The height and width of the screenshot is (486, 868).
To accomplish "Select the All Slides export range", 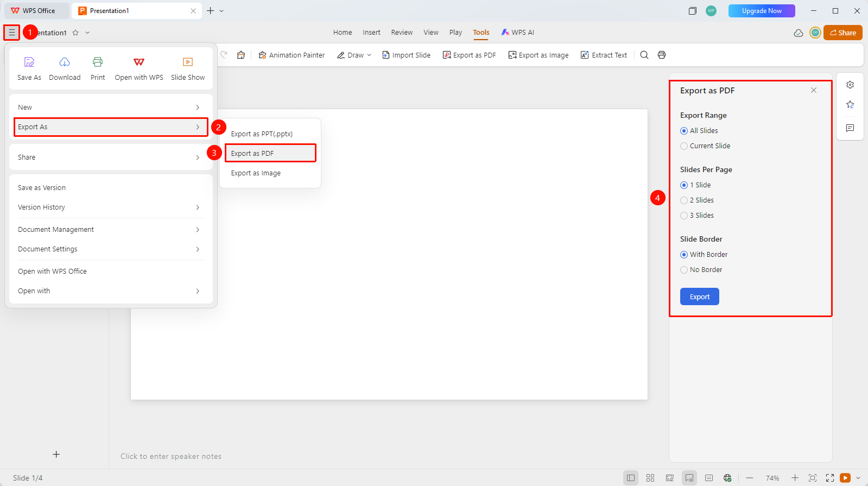I will [699, 131].
